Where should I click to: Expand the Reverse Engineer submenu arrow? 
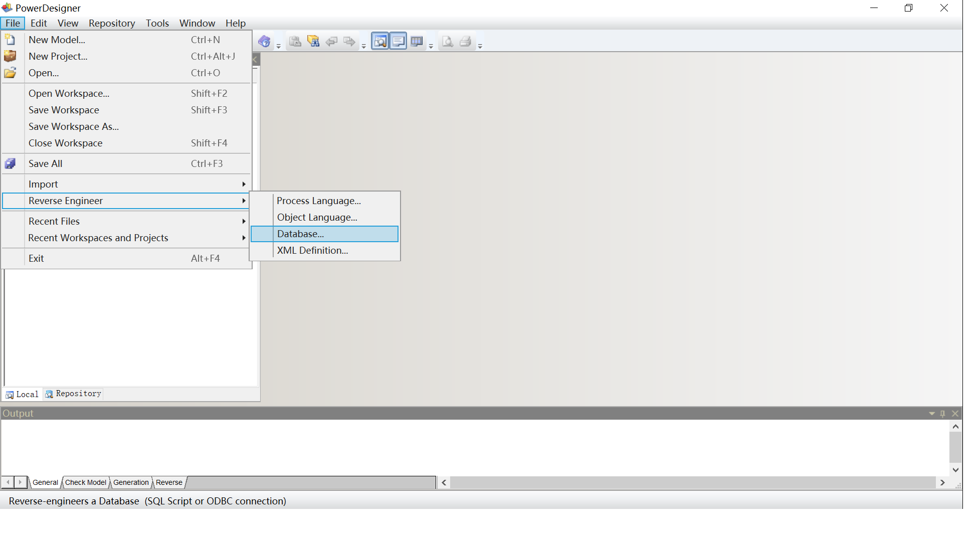(x=244, y=201)
